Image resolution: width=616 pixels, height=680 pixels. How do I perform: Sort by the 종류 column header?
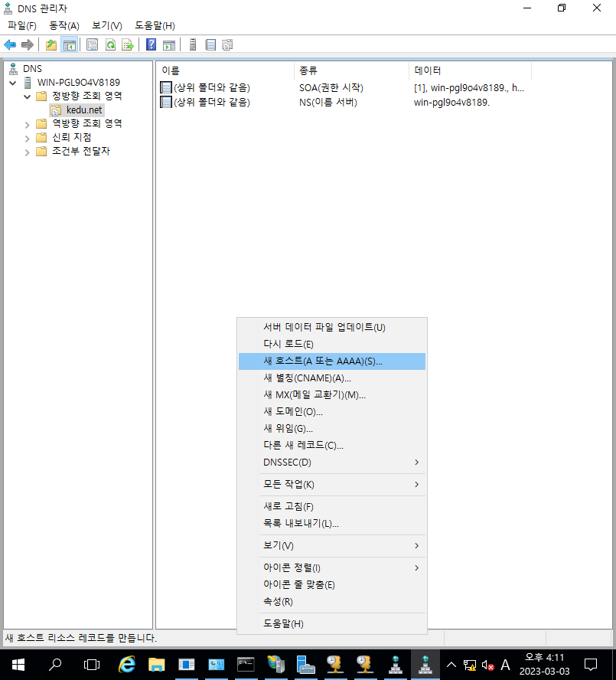351,70
